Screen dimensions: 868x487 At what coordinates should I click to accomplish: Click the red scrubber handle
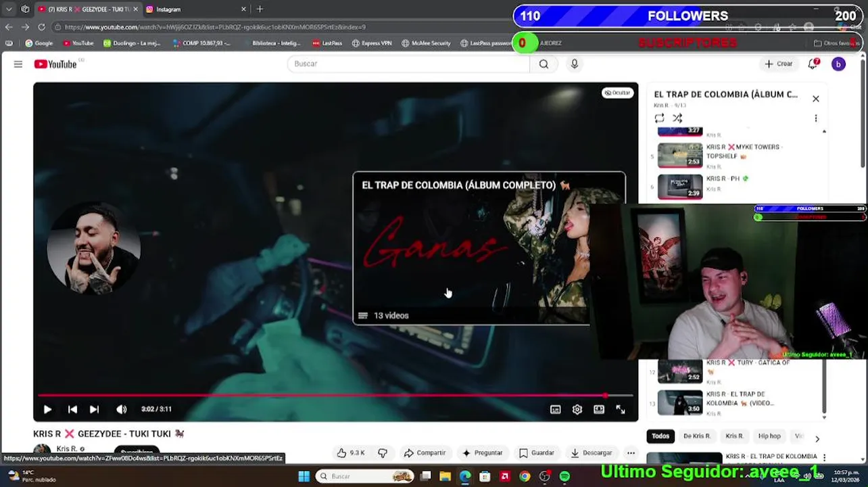click(x=605, y=395)
